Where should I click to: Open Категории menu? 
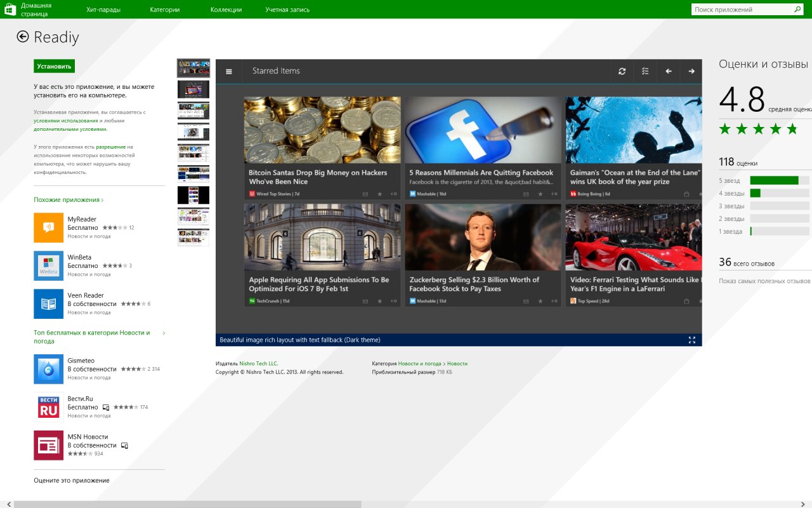(x=165, y=10)
